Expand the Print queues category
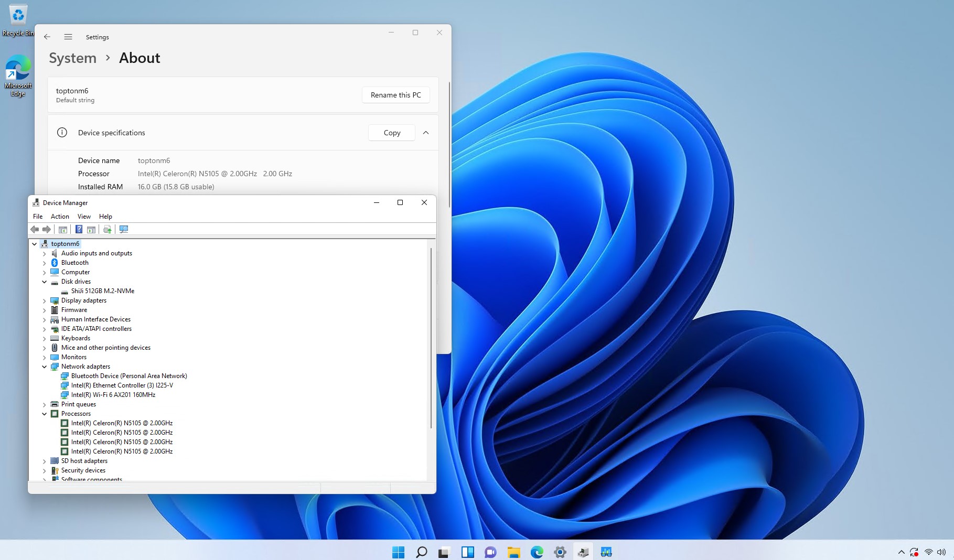 (x=45, y=404)
